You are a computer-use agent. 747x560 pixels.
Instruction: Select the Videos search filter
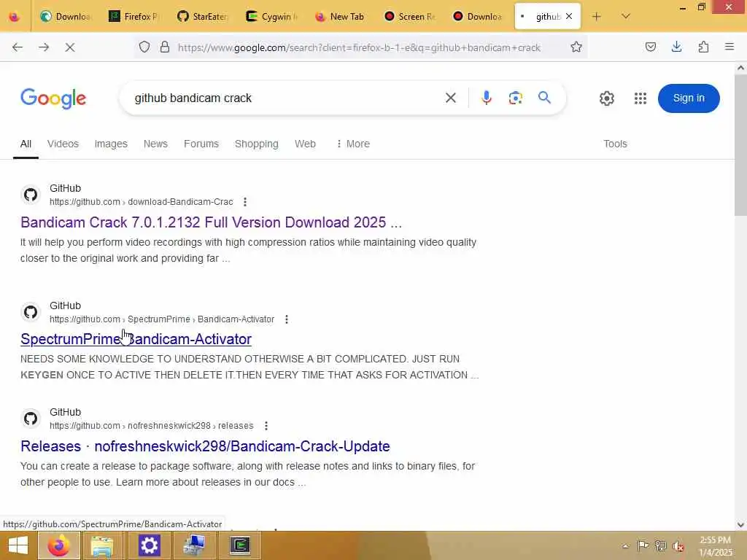(63, 144)
